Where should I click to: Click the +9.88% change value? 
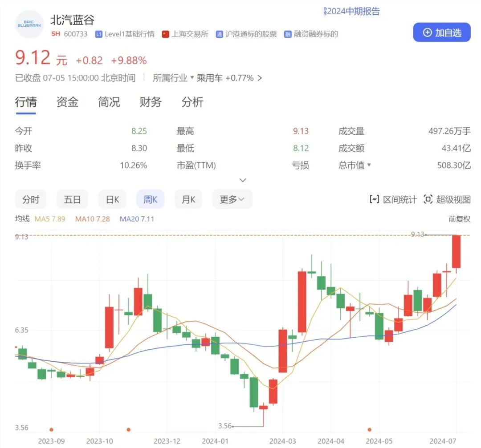(x=129, y=61)
